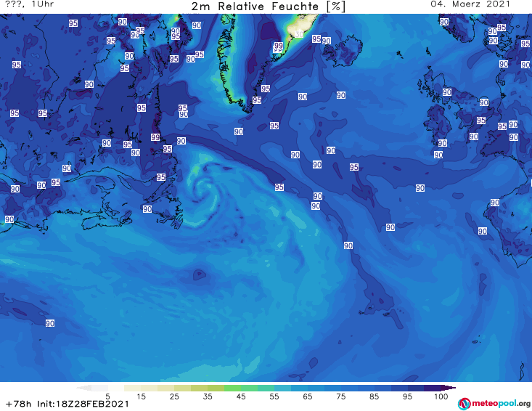Screen dimensions: 532x411
Task: Select the '+78h' forecast hour text
Action: coord(18,404)
